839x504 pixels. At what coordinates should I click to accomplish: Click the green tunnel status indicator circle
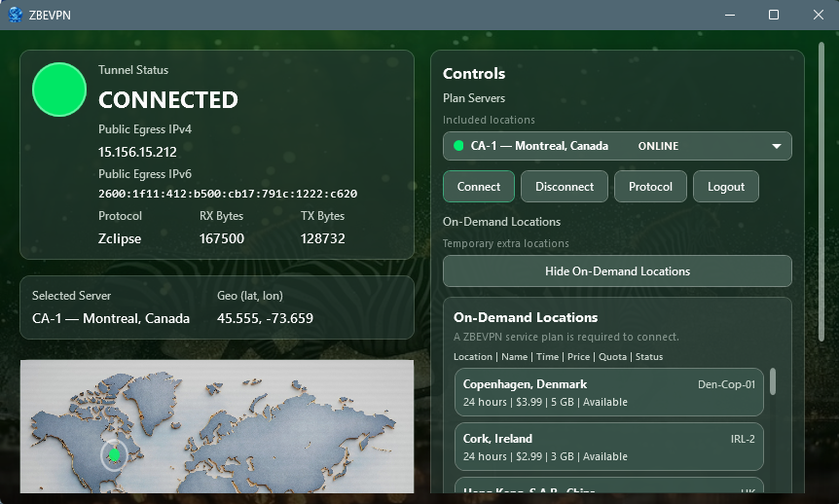(59, 90)
